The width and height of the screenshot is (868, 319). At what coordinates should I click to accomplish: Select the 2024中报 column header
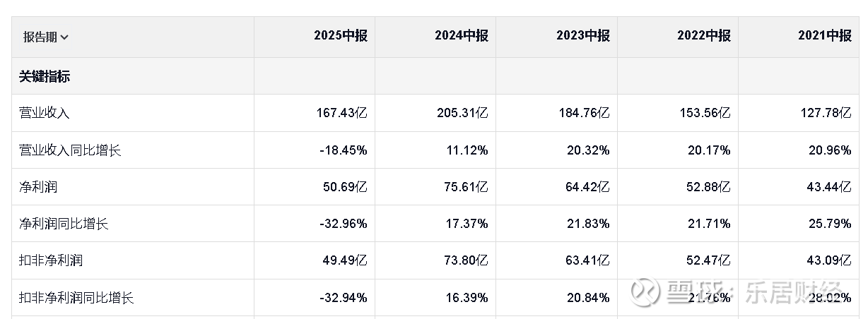[x=461, y=36]
